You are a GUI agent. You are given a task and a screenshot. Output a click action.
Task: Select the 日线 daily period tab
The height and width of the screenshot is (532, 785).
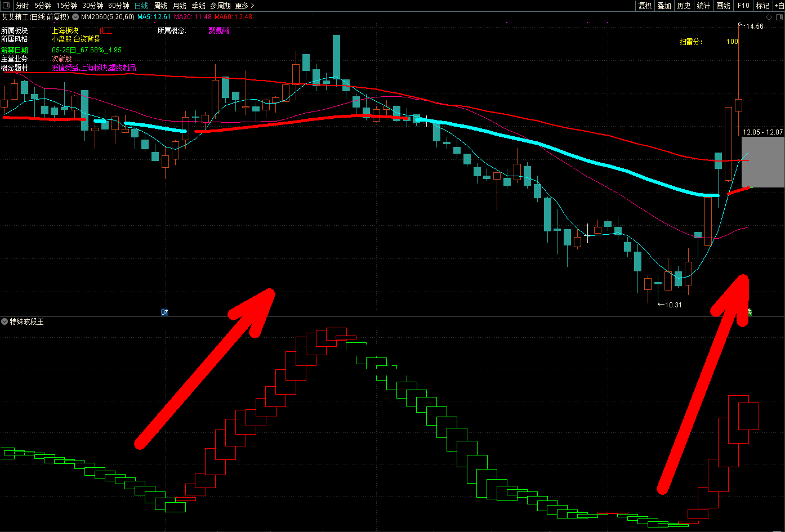[141, 6]
